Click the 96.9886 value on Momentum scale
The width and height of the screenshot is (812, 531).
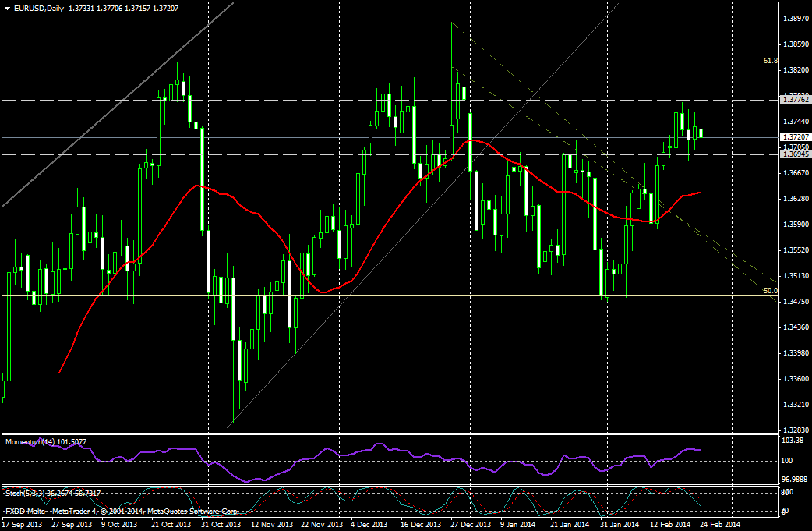[x=793, y=479]
